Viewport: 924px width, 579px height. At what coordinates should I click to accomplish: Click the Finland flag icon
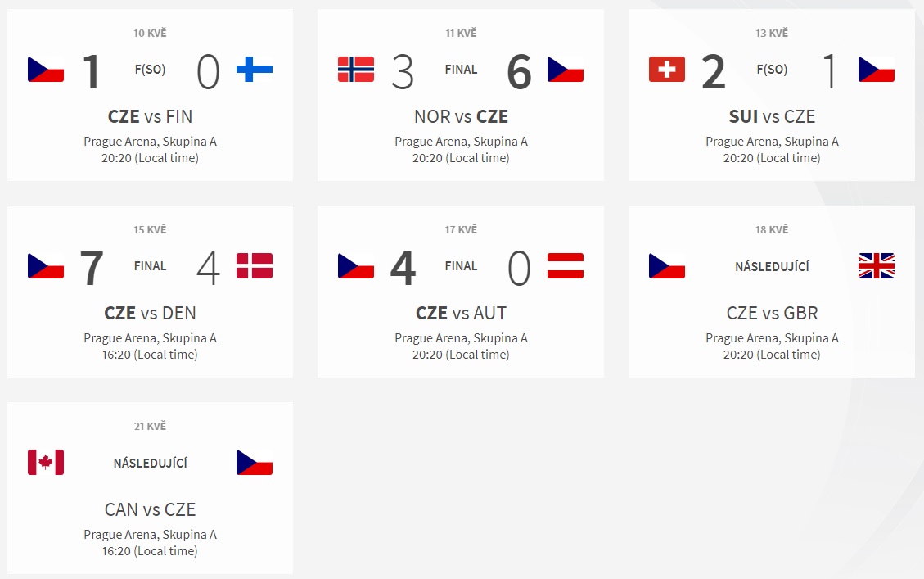255,69
